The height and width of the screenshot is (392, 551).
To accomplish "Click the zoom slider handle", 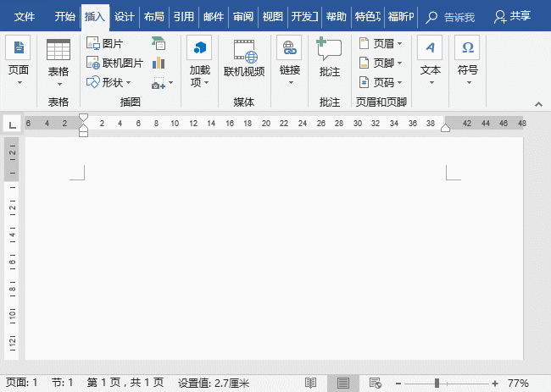I will 437,384.
